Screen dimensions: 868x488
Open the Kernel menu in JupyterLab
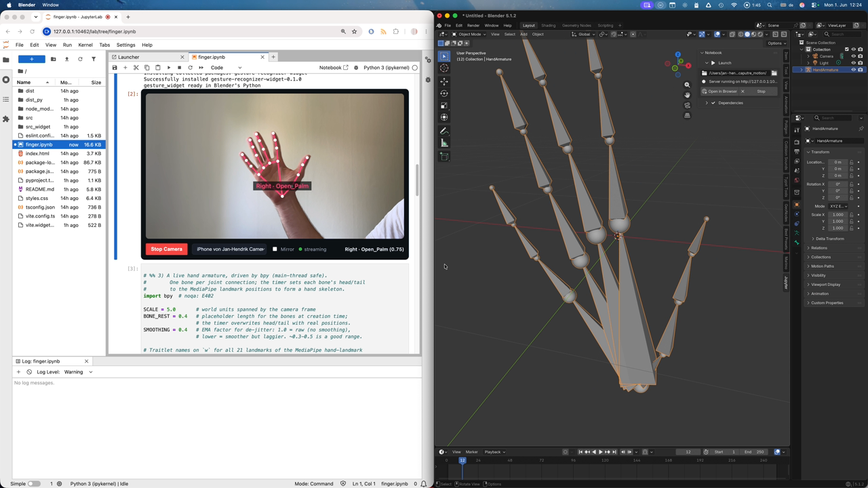(85, 45)
